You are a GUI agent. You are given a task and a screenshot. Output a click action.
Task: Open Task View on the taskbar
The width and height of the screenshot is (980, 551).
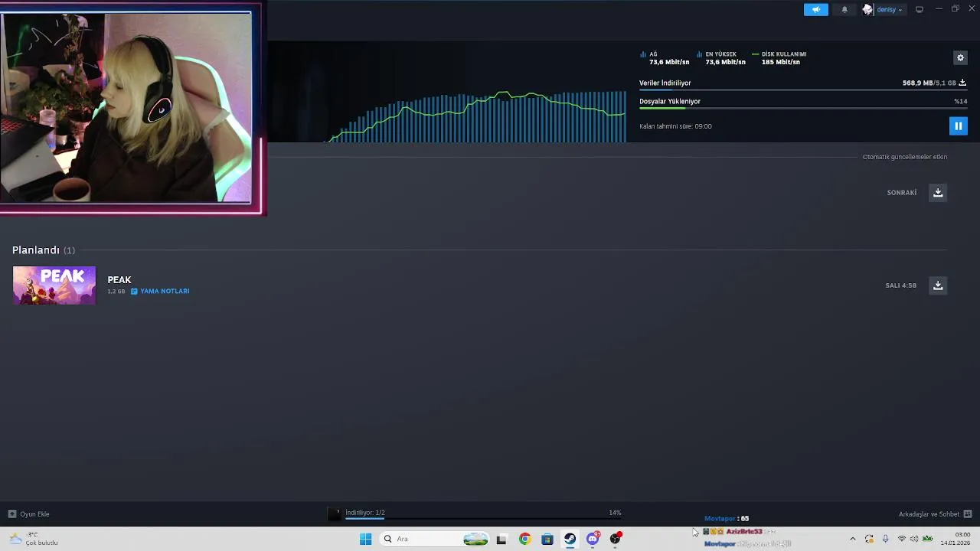click(x=501, y=539)
